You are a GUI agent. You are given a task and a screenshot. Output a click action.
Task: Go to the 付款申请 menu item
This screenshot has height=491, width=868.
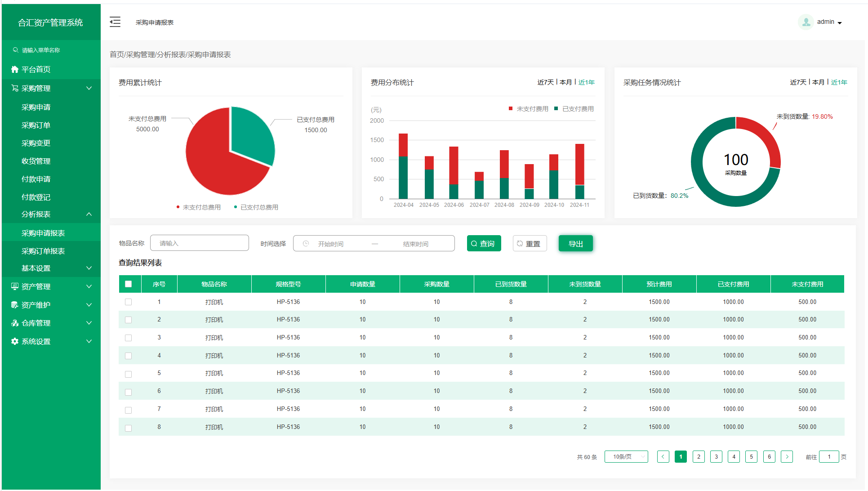pyautogui.click(x=36, y=179)
